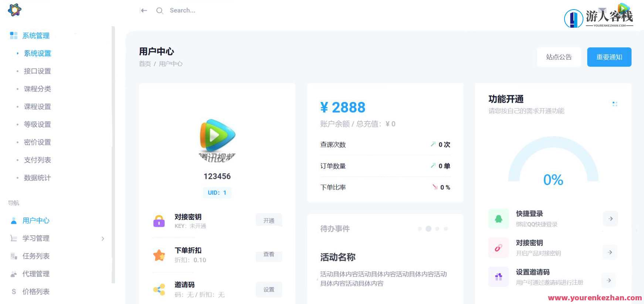Open 系统设置 submenu item
The image size is (644, 304).
tap(37, 53)
